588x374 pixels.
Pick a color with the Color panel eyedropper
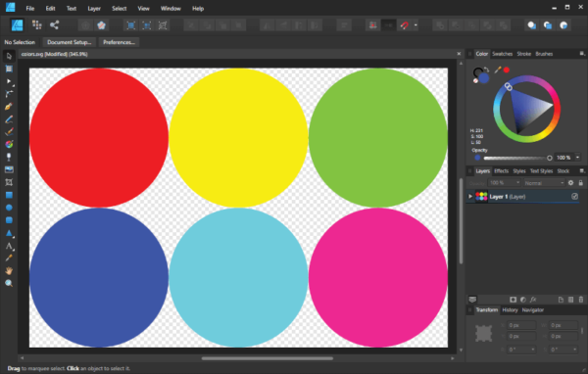[x=498, y=70]
